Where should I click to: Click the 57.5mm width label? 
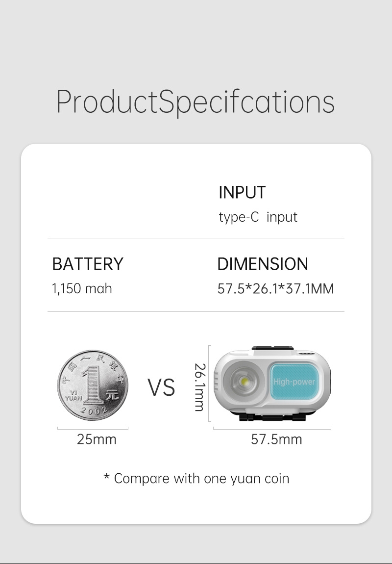click(x=276, y=439)
